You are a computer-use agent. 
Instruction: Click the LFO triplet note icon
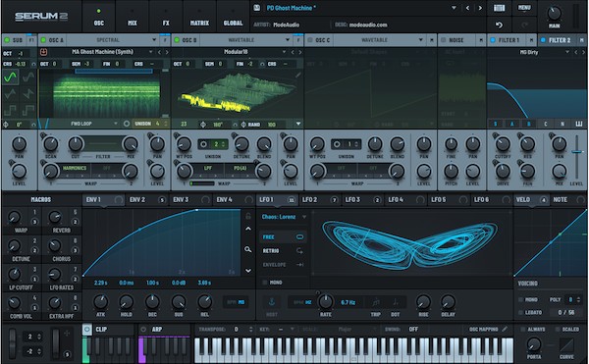pos(376,302)
